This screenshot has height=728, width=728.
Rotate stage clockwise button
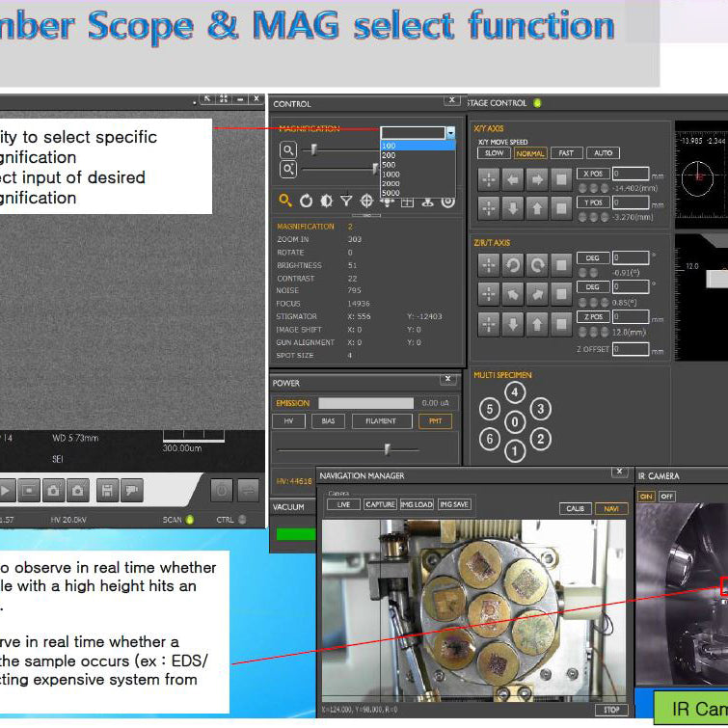[x=537, y=265]
